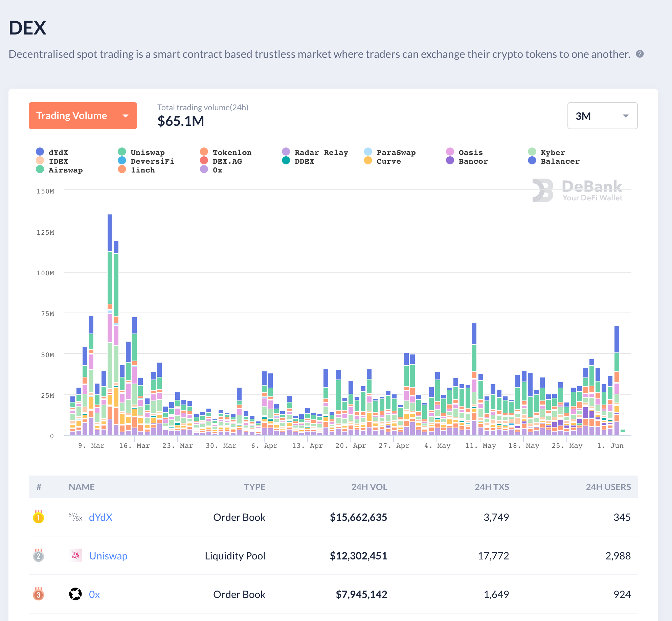The image size is (672, 621).
Task: Toggle Uniswap series in chart legend
Action: pyautogui.click(x=141, y=152)
